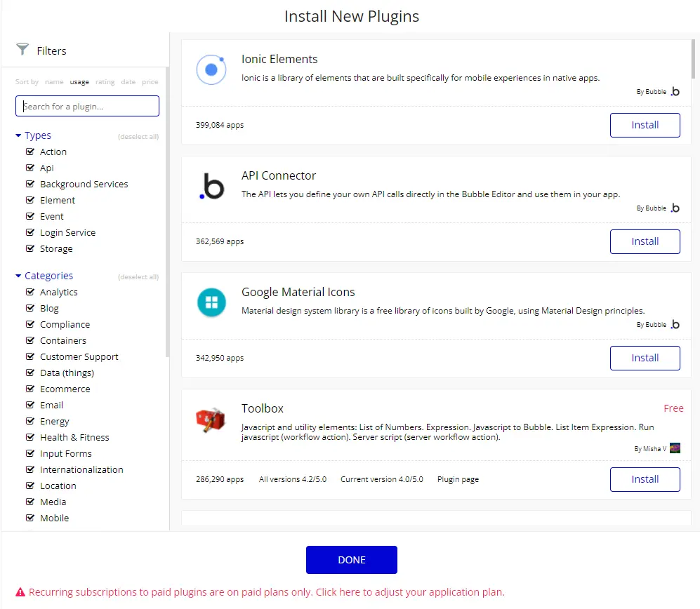Open the Toolbox Plugin page link

pos(458,479)
